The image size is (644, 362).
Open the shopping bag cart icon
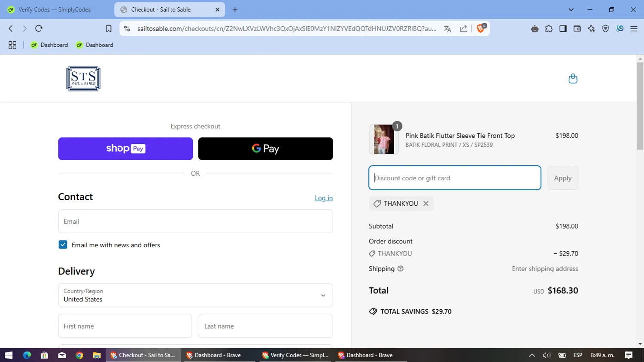tap(573, 79)
